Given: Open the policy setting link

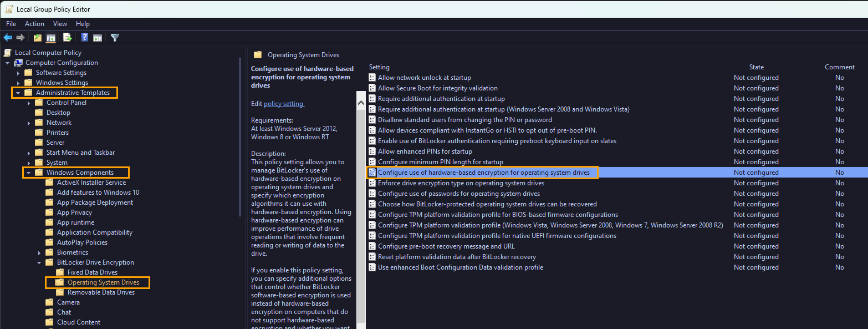Looking at the screenshot, I should 284,104.
